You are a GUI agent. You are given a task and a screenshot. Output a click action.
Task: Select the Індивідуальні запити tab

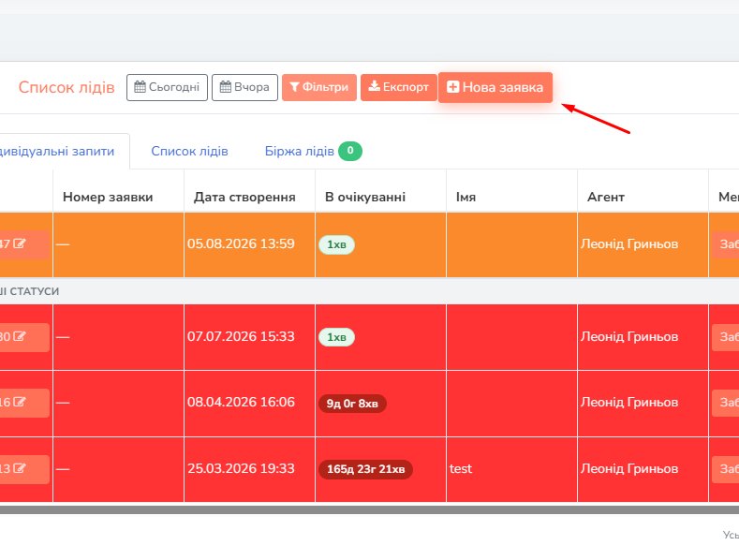[x=57, y=152]
